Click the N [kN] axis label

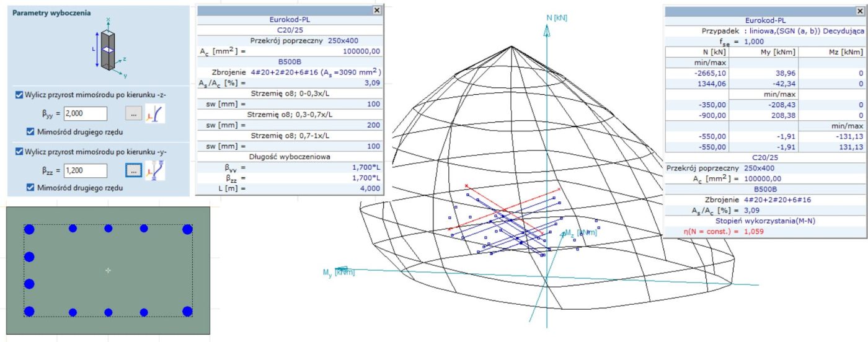click(x=557, y=18)
